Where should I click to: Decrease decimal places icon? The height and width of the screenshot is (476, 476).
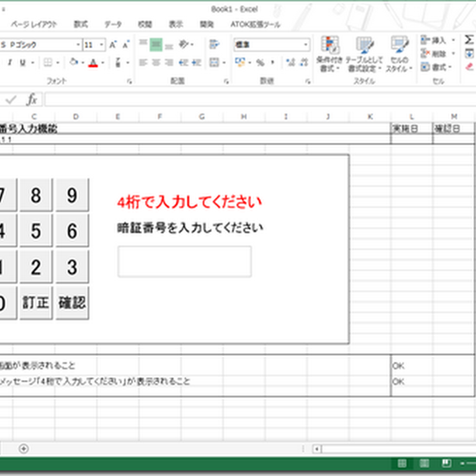[x=304, y=62]
